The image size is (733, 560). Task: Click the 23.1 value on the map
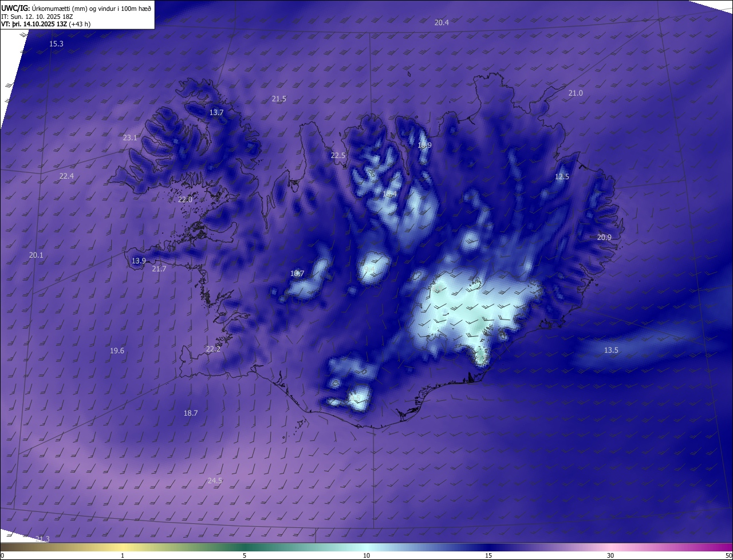pos(130,138)
